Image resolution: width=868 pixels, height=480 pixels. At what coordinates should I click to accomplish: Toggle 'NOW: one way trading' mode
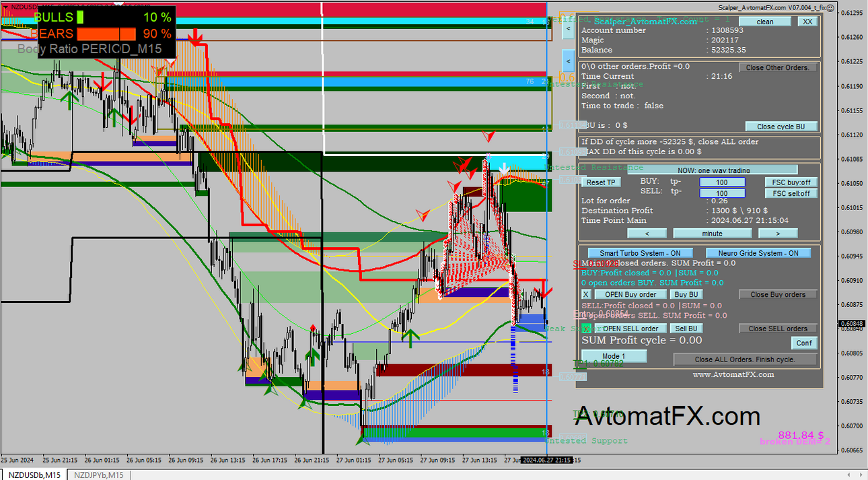(x=713, y=170)
